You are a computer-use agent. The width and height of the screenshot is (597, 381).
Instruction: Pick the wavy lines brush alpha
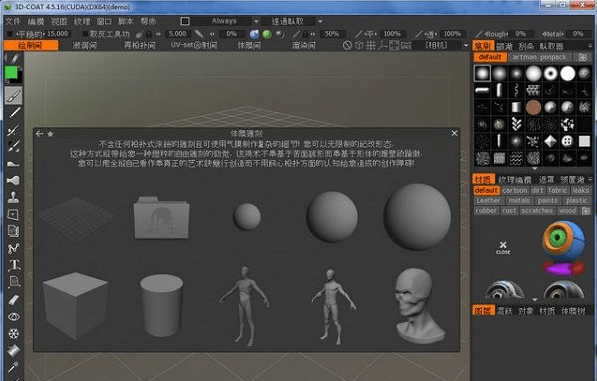click(x=516, y=158)
